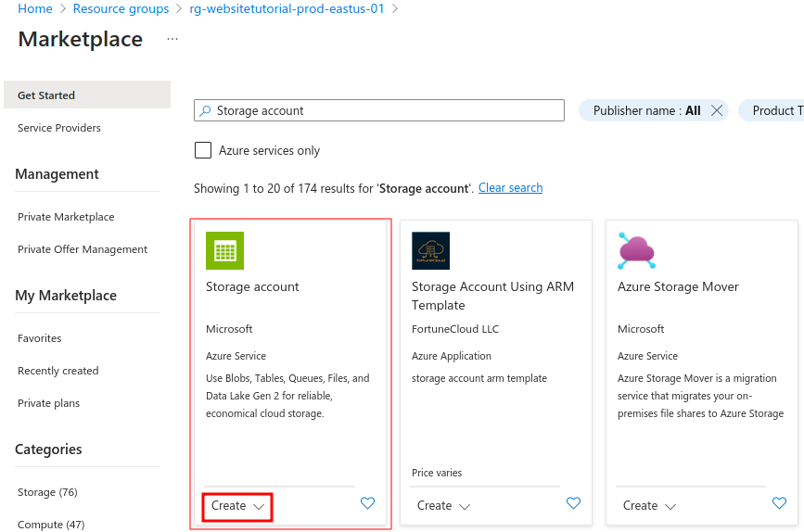Click FortuneCloud LLC publisher text
The image size is (804, 532).
454,329
